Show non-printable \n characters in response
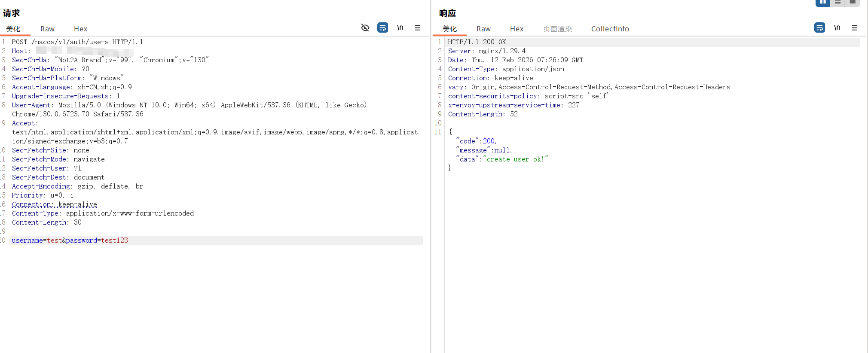Viewport: 868px width, 353px height. 837,28
